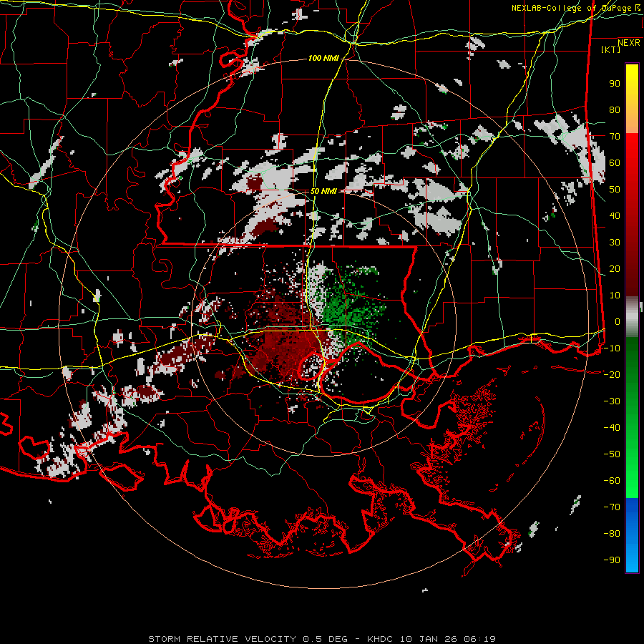Click the 60 value on the velocity scale

[x=615, y=163]
